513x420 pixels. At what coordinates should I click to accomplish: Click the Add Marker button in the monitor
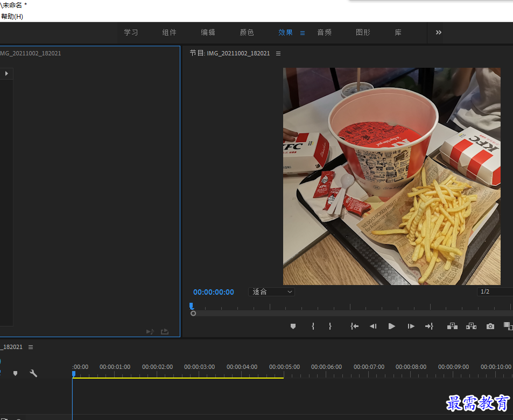293,326
